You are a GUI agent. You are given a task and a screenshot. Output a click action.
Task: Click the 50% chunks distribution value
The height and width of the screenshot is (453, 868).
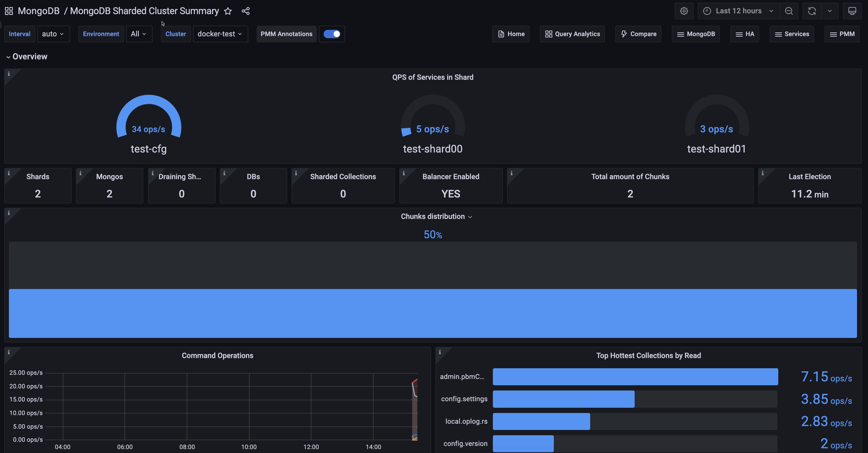[x=433, y=234]
